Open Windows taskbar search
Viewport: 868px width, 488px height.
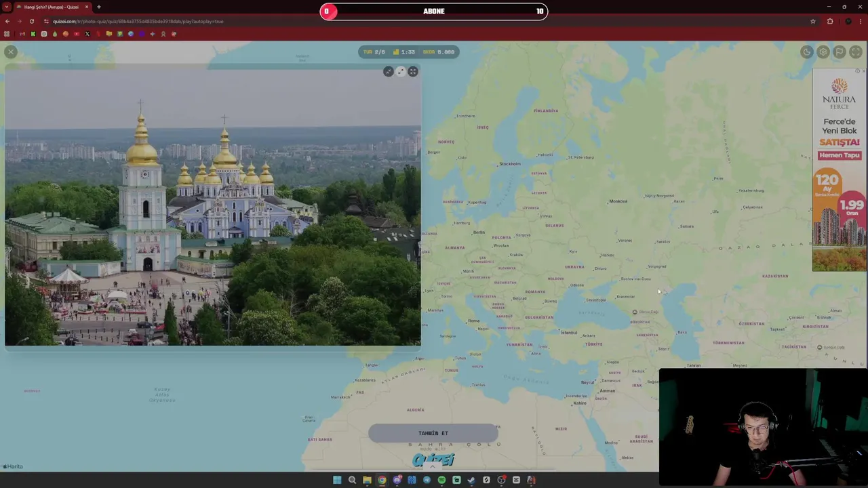point(352,480)
